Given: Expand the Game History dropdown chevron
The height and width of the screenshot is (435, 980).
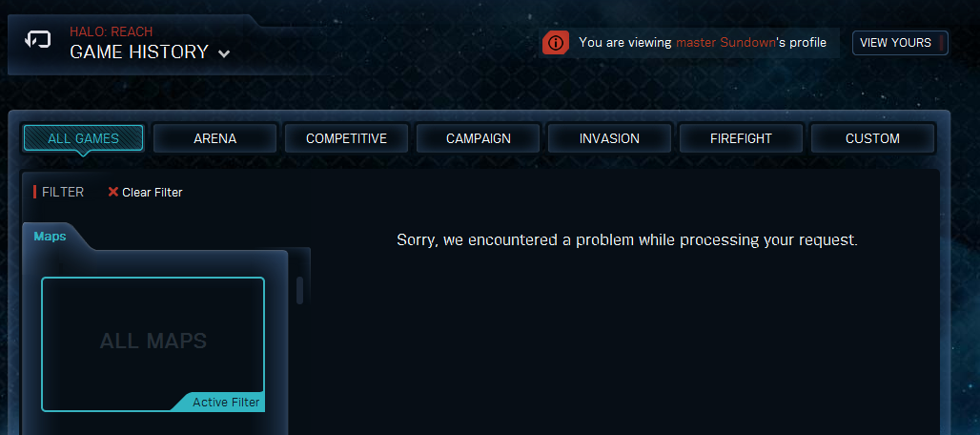Looking at the screenshot, I should [x=224, y=53].
